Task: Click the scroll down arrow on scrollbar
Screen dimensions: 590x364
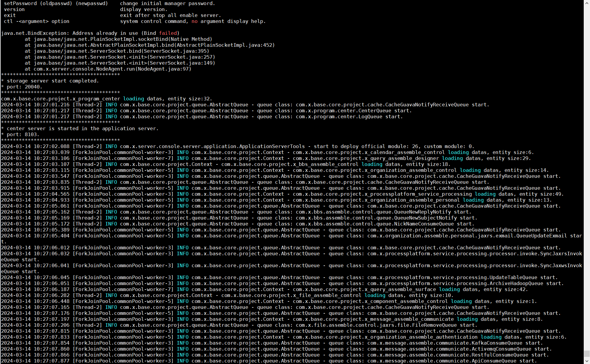Action: (587, 361)
